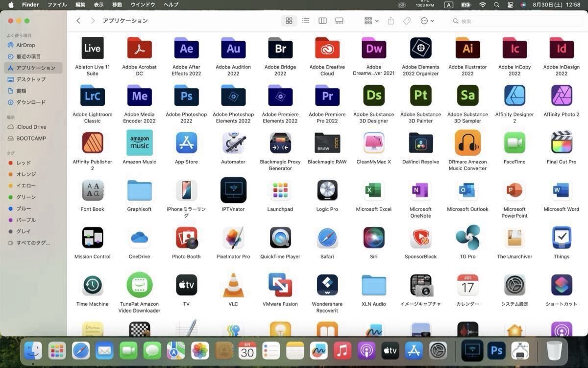This screenshot has width=588, height=368.
Task: Switch to list view in toolbar
Action: 306,21
